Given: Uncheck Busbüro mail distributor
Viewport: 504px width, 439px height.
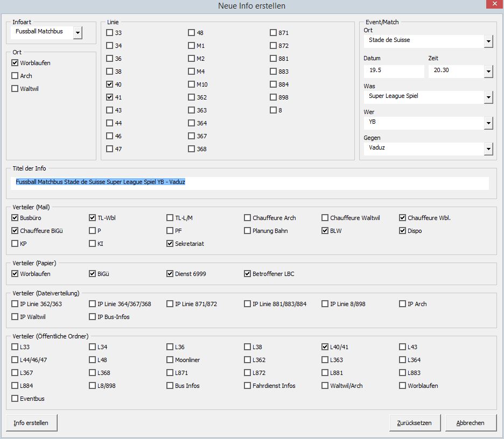Looking at the screenshot, I should click(x=15, y=218).
